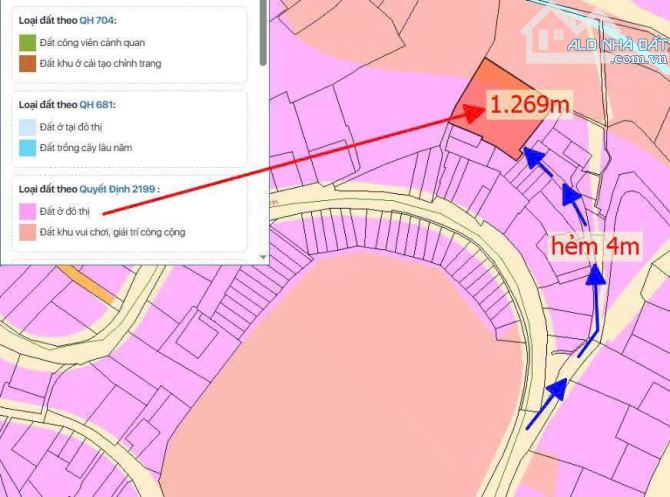The height and width of the screenshot is (497, 670).
Task: Click the legend panel scrollbar thumb
Action: coord(264,32)
